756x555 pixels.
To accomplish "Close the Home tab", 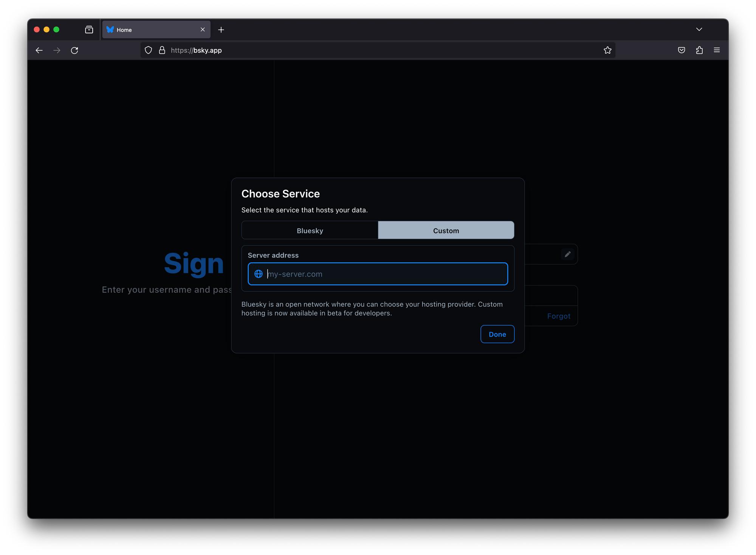I will point(203,29).
